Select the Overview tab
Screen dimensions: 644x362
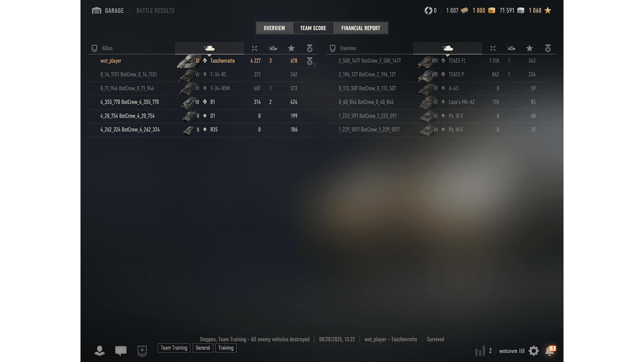[x=274, y=28]
